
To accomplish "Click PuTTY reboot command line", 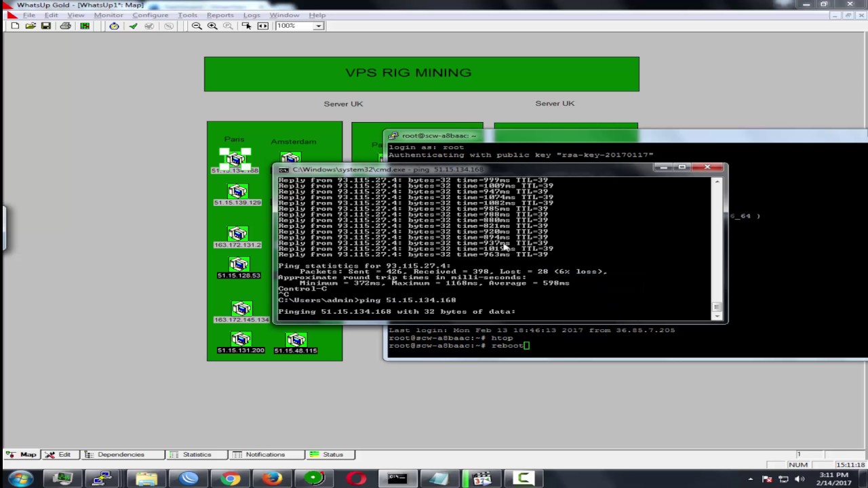I will pyautogui.click(x=458, y=346).
